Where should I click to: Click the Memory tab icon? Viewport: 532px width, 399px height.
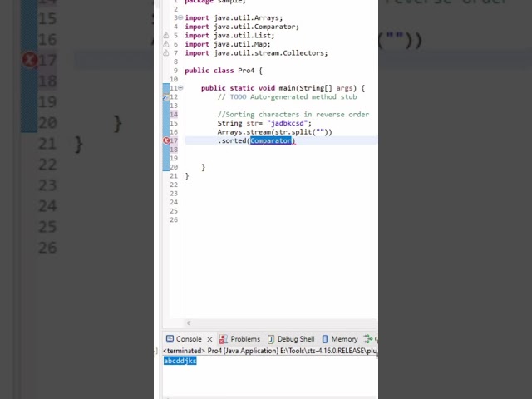(325, 339)
